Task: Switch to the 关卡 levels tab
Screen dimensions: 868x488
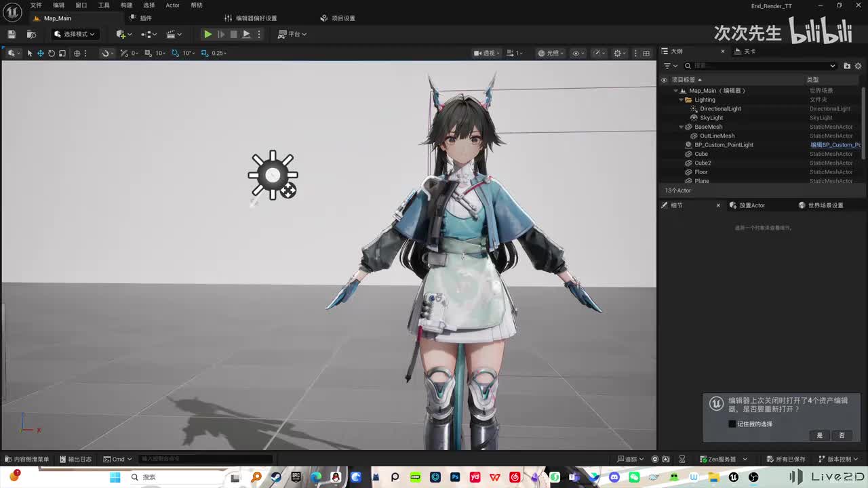Action: pyautogui.click(x=745, y=52)
